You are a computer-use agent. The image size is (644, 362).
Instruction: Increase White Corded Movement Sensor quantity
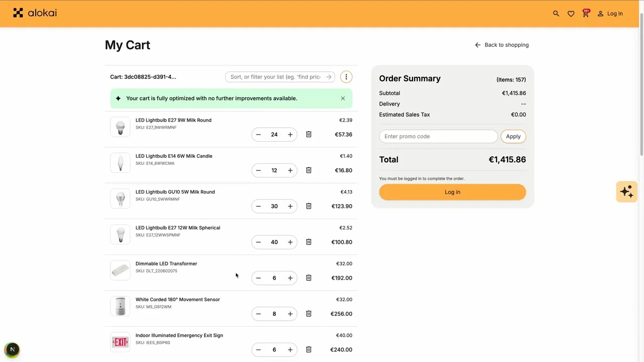[290, 314]
